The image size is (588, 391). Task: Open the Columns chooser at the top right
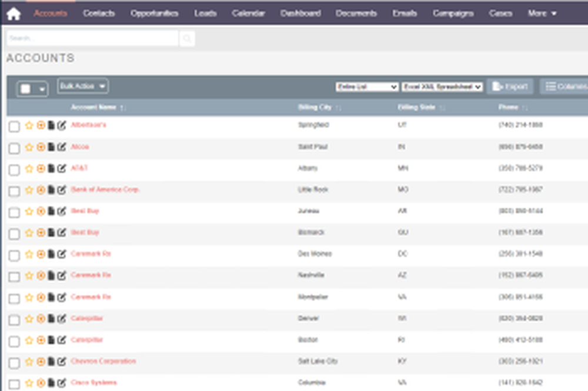[x=567, y=86]
